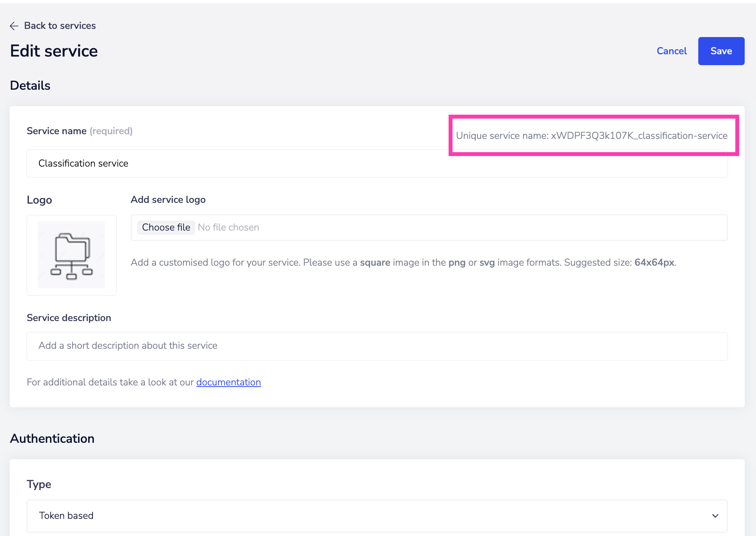Viewport: 756px width, 536px height.
Task: Click Choose file to upload a logo
Action: tap(166, 227)
